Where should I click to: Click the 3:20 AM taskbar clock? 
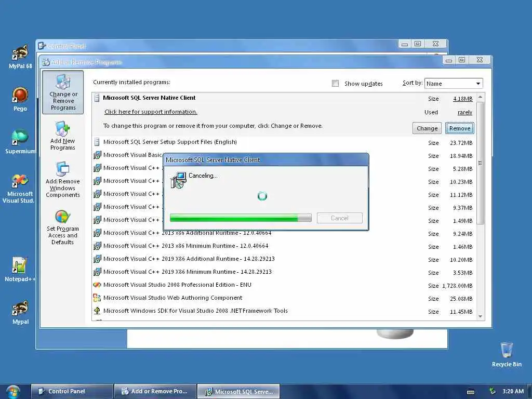point(513,391)
